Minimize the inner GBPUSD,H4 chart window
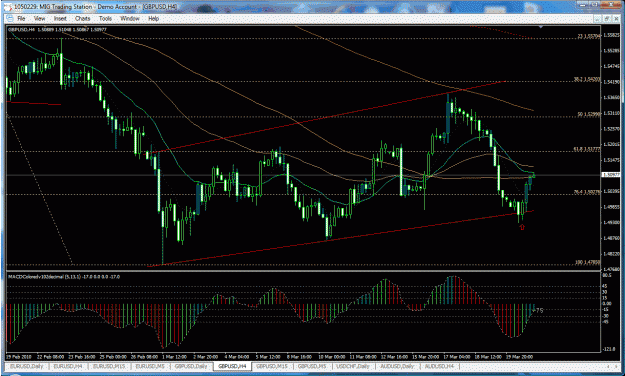The image size is (625, 376). coord(597,18)
